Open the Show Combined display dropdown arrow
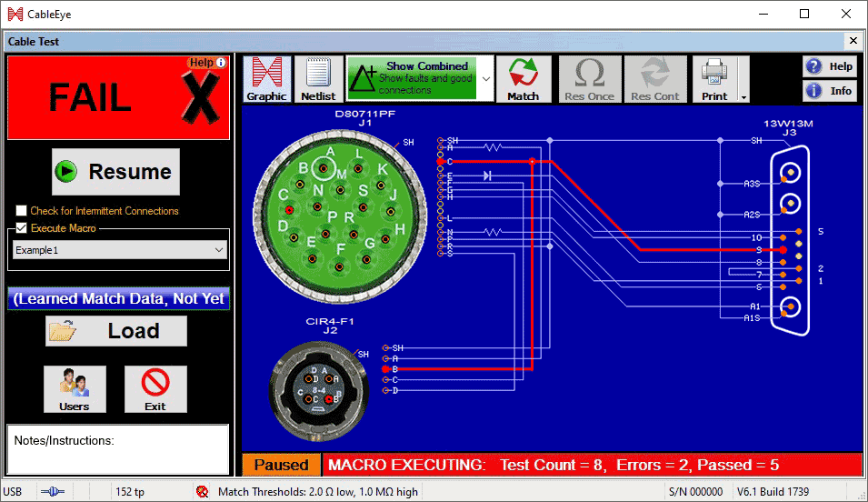The height and width of the screenshot is (502, 868). 486,79
